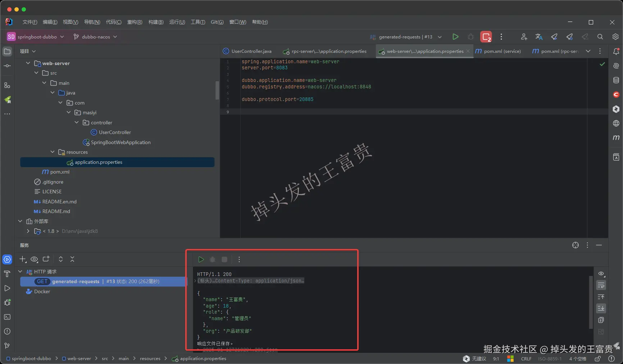Open the Git tool window
This screenshot has width=623, height=364.
click(7, 346)
